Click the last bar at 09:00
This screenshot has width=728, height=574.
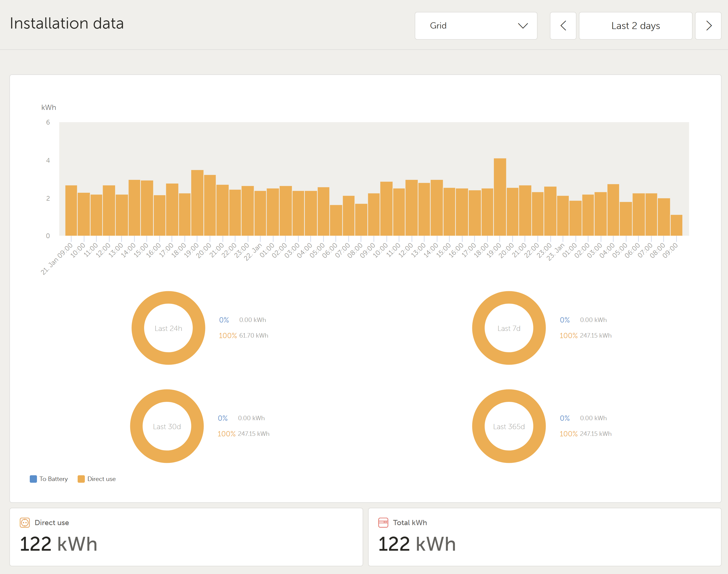coord(676,225)
